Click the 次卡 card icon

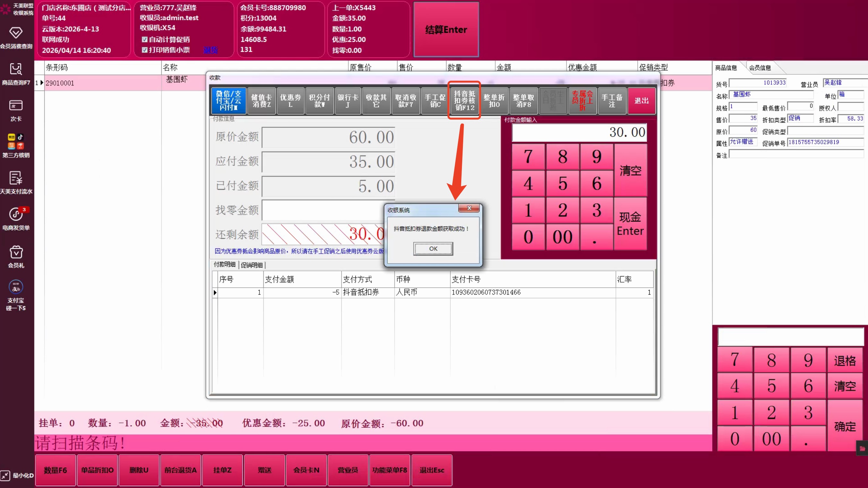pyautogui.click(x=16, y=106)
